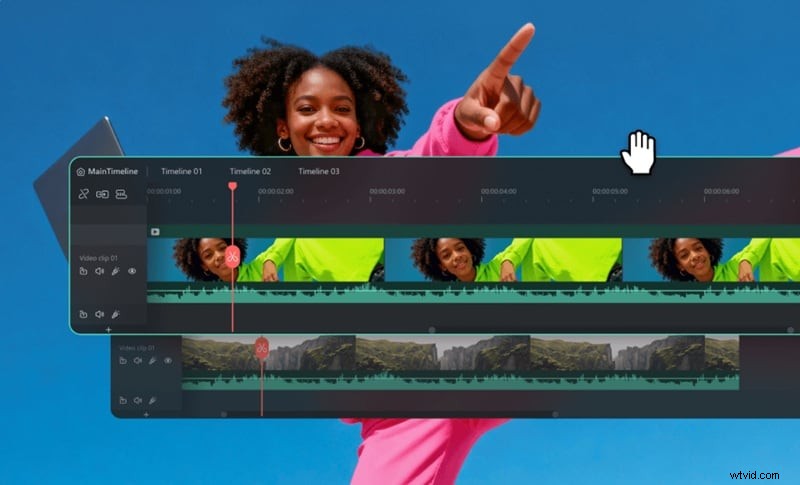The image size is (800, 485).
Task: Hide the front Video clip 01 track via eye
Action: click(132, 271)
